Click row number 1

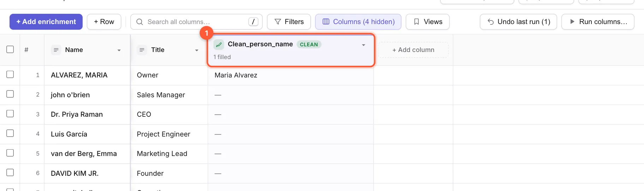pos(38,75)
